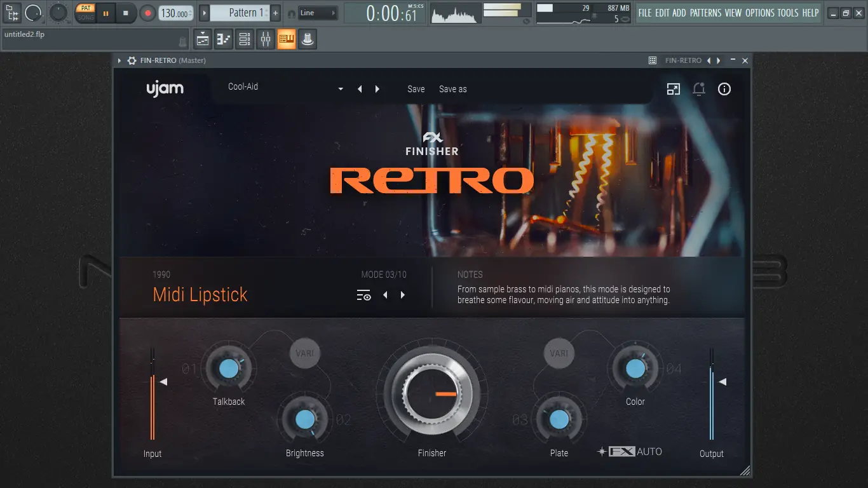Open the Midi Lipstick mode name
Viewport: 868px width, 488px height.
pyautogui.click(x=200, y=295)
